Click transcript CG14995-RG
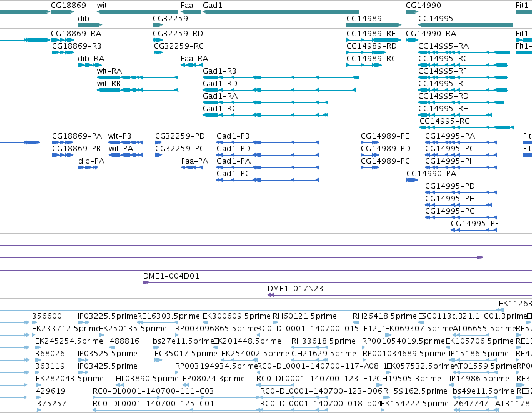This screenshot has height=413, width=532. tap(467, 128)
